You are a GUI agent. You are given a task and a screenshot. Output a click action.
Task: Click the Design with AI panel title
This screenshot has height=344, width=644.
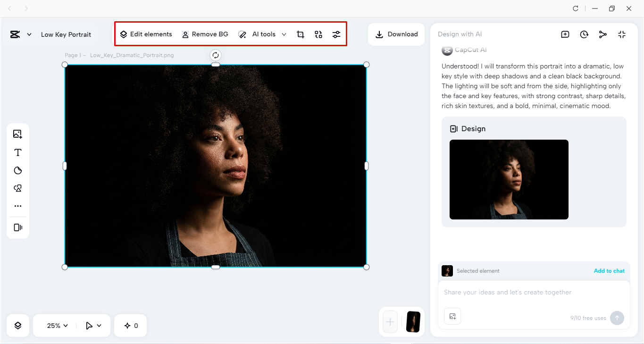point(460,34)
